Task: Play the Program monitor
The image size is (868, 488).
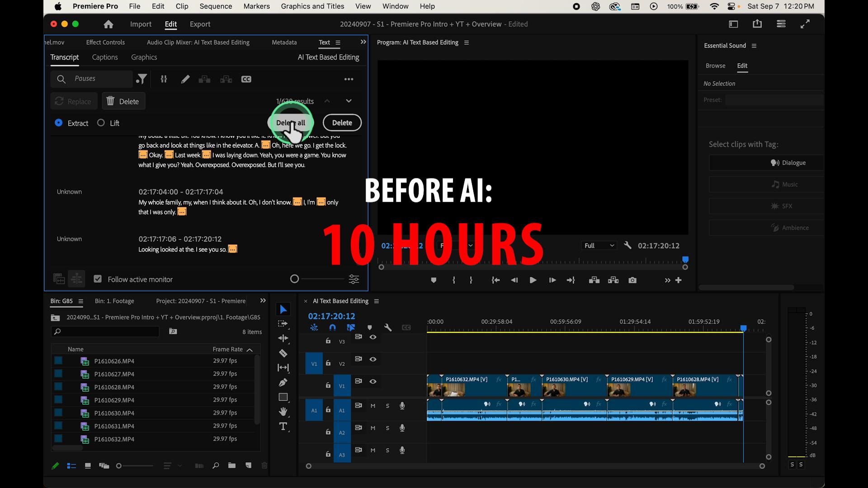Action: coord(533,280)
